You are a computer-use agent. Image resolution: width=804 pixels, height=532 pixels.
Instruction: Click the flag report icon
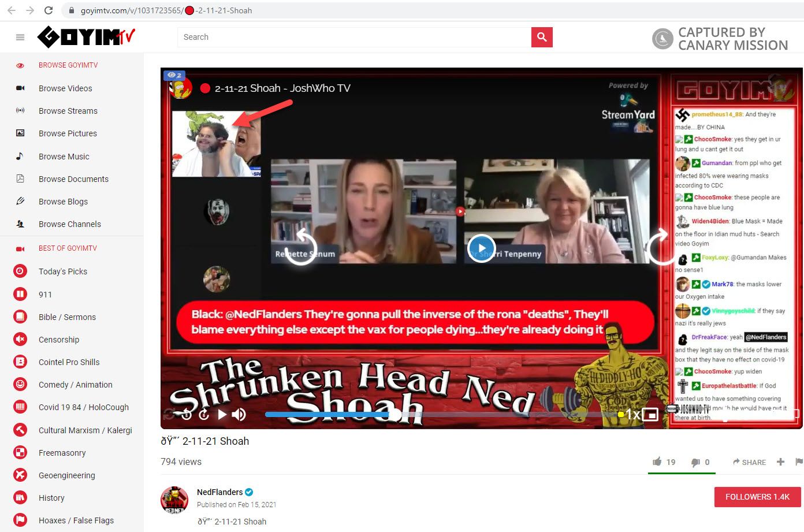799,462
